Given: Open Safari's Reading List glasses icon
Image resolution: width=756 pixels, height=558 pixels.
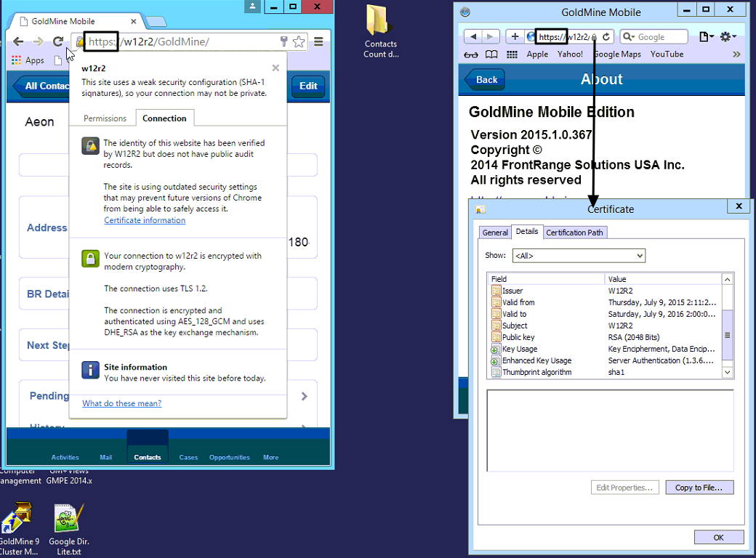Looking at the screenshot, I should pos(471,54).
